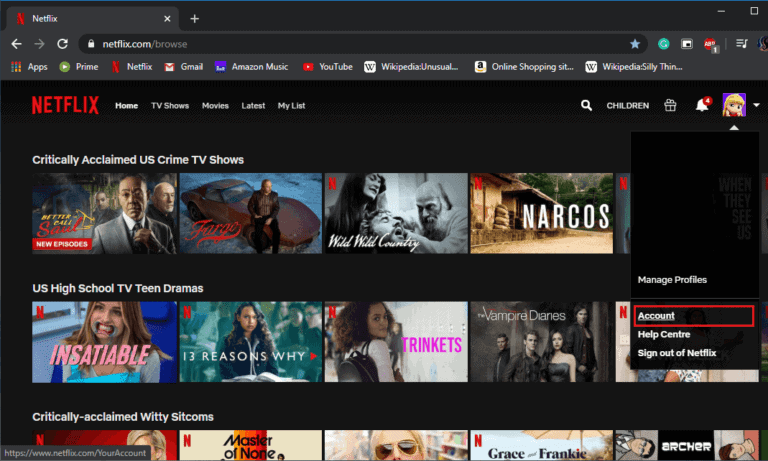The image size is (768, 461).
Task: Close the Netflix browser tab
Action: [x=167, y=19]
